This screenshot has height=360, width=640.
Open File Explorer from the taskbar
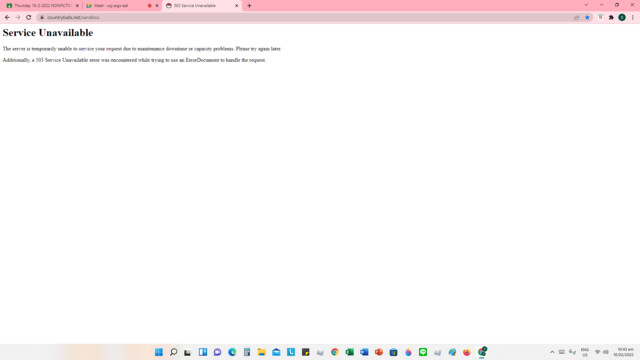262,352
